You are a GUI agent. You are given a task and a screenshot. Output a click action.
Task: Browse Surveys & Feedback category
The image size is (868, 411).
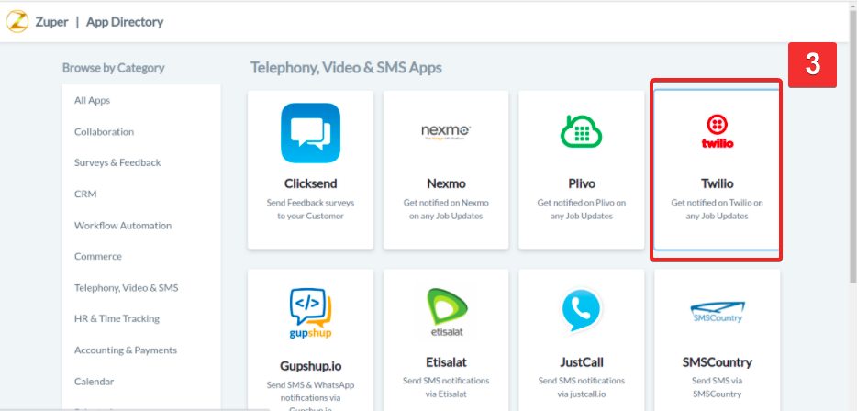point(117,163)
